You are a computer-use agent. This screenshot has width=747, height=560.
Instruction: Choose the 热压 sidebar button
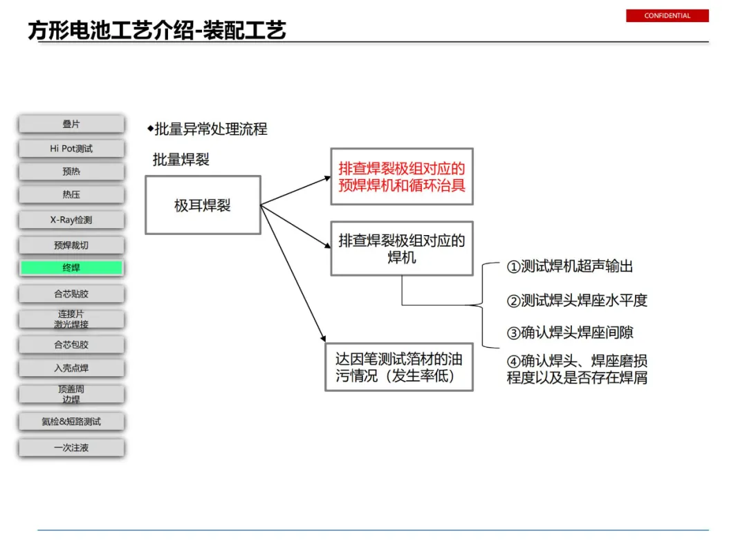pos(71,194)
